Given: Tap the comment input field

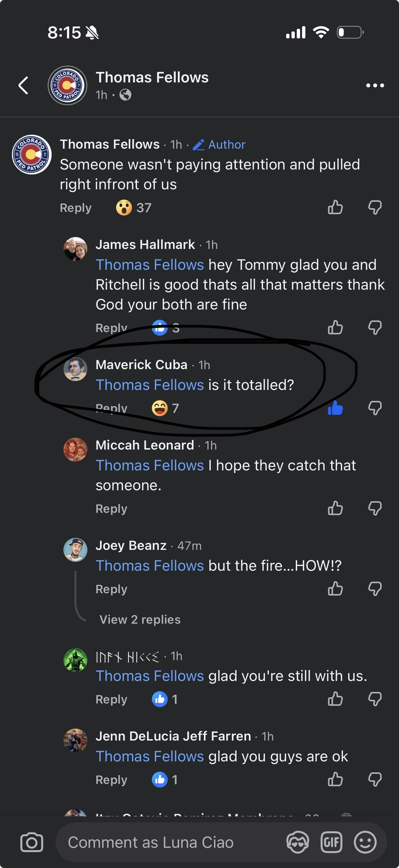Looking at the screenshot, I should (168, 842).
